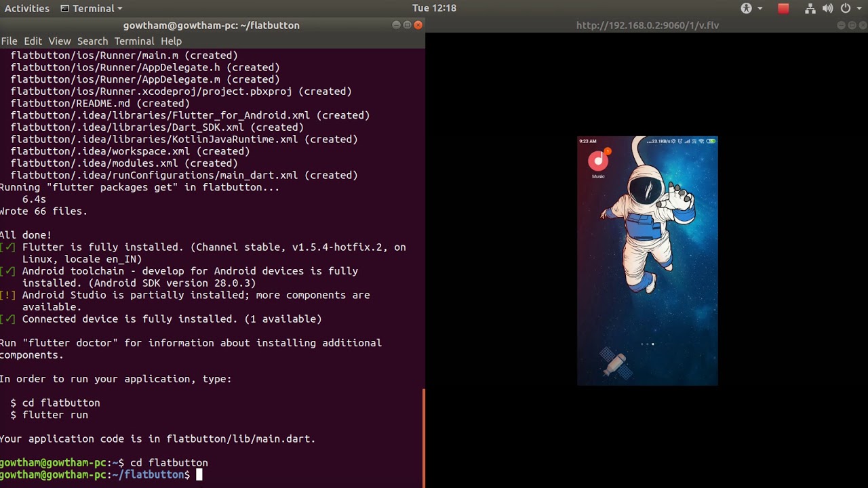868x488 pixels.
Task: Open the accessibility menu icon
Action: (x=747, y=8)
